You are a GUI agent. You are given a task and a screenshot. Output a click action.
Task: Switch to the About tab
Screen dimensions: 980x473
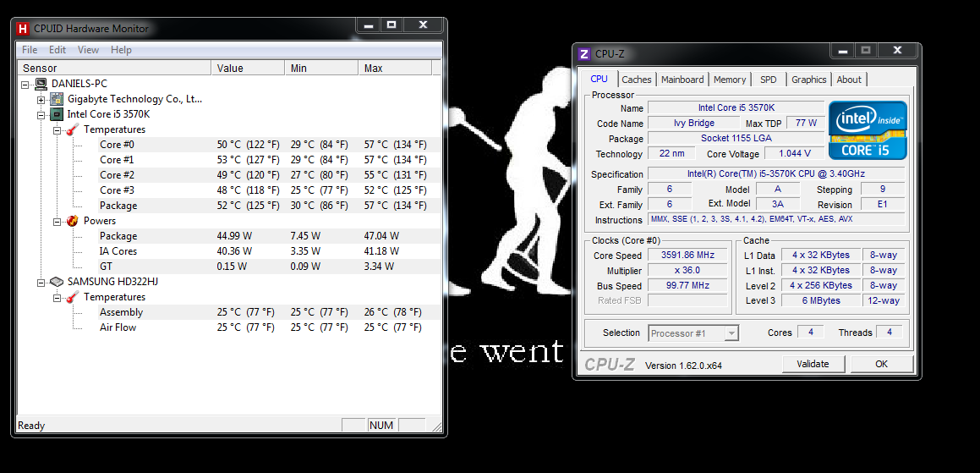(849, 80)
